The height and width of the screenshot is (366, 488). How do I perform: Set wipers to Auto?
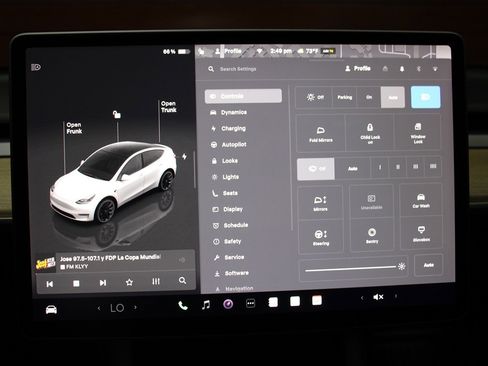(x=353, y=169)
